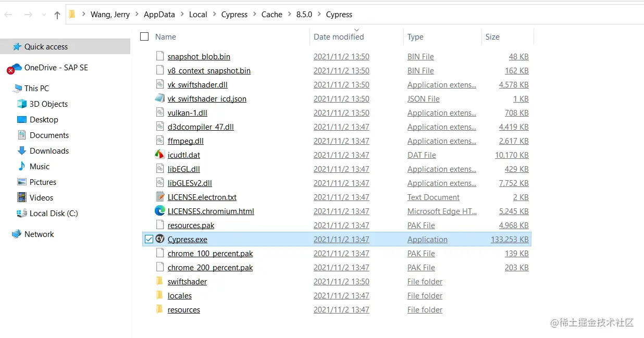Click the 10,170 KB size value

(512, 155)
